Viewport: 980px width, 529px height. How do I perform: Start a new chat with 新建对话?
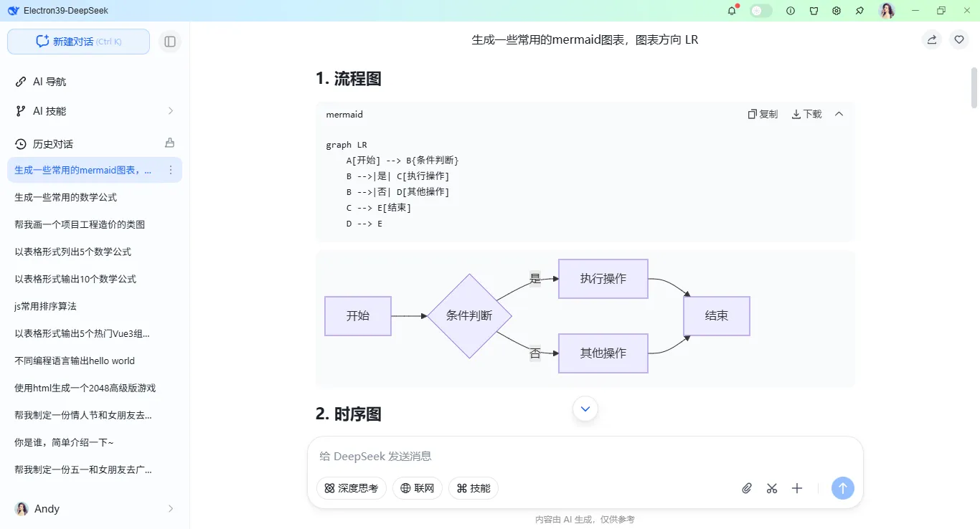[77, 42]
